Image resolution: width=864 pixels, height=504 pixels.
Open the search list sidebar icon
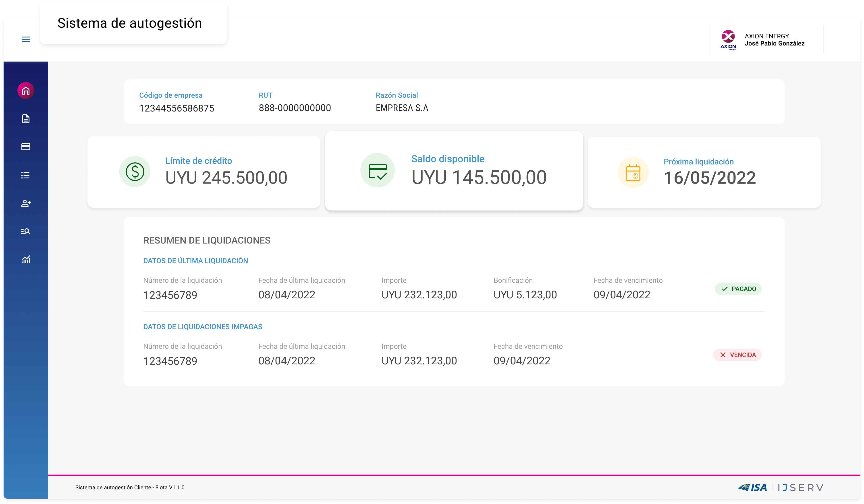pos(26,231)
